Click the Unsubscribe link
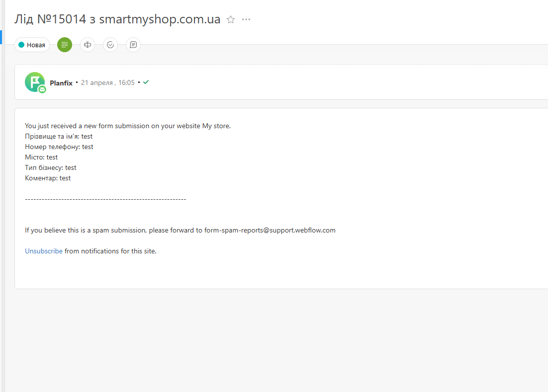Image resolution: width=548 pixels, height=392 pixels. (x=44, y=251)
